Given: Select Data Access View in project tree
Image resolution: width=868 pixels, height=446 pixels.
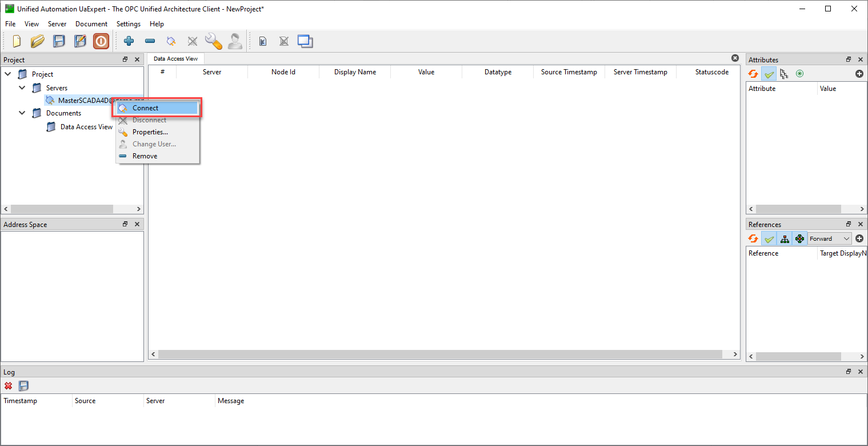Looking at the screenshot, I should tap(86, 127).
